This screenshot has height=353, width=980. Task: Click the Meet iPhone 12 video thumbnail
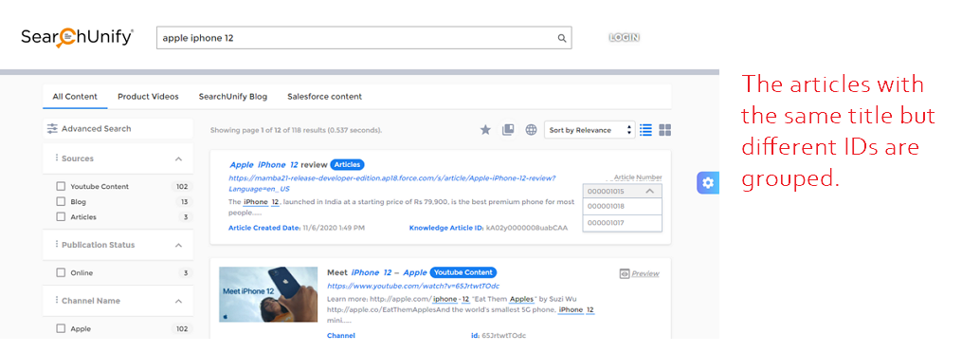pyautogui.click(x=269, y=294)
